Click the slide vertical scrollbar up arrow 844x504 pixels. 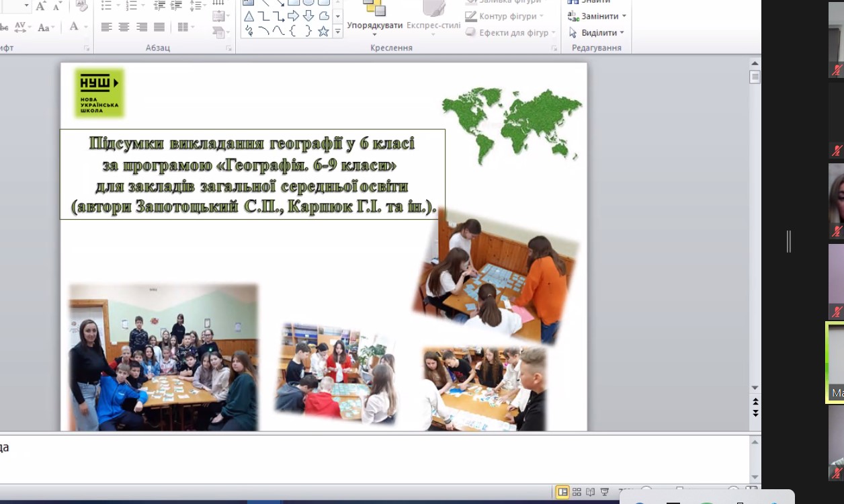(755, 63)
